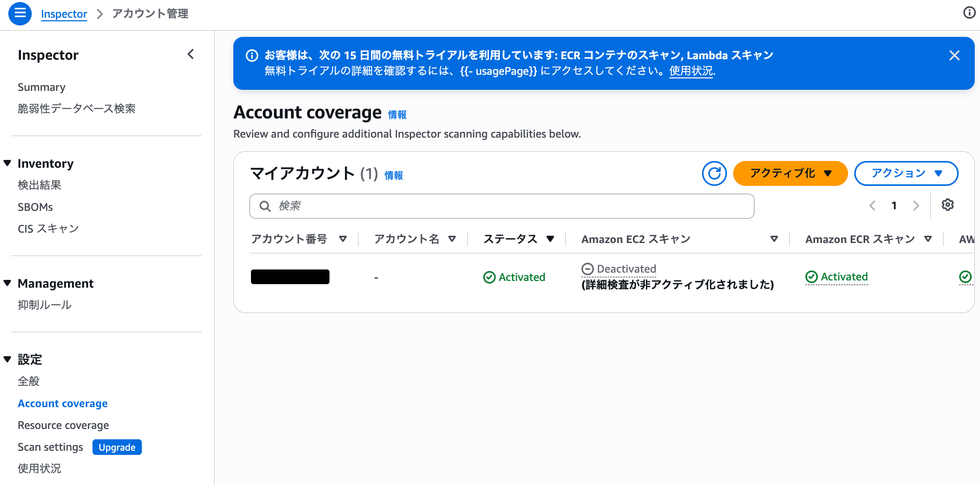Refresh the My Account table

(x=714, y=173)
